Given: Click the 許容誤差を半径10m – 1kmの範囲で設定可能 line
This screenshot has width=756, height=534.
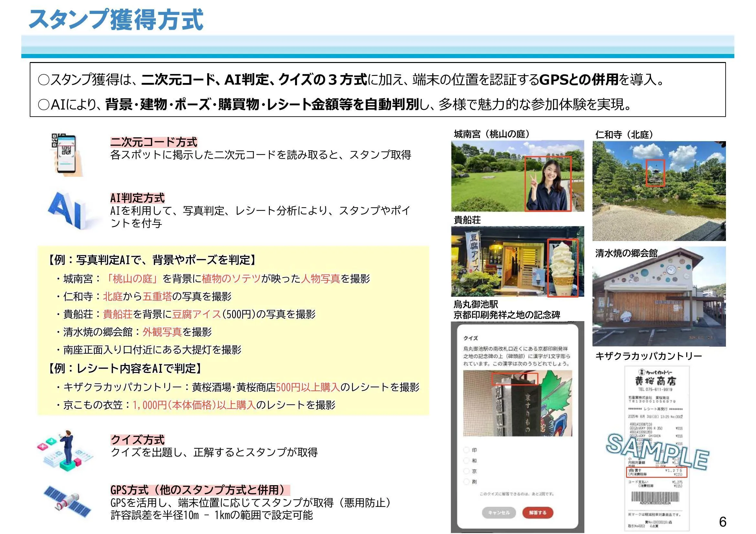Looking at the screenshot, I should [211, 515].
